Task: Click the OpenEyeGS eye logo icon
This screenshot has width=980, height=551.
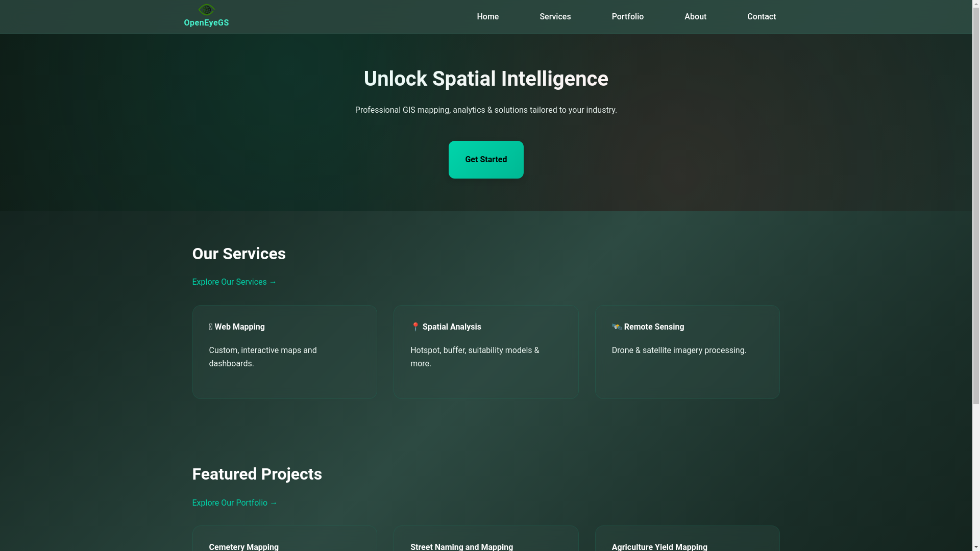Action: (x=206, y=10)
